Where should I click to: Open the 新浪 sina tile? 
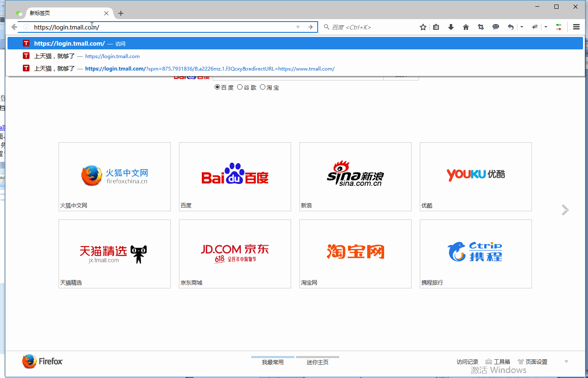355,177
